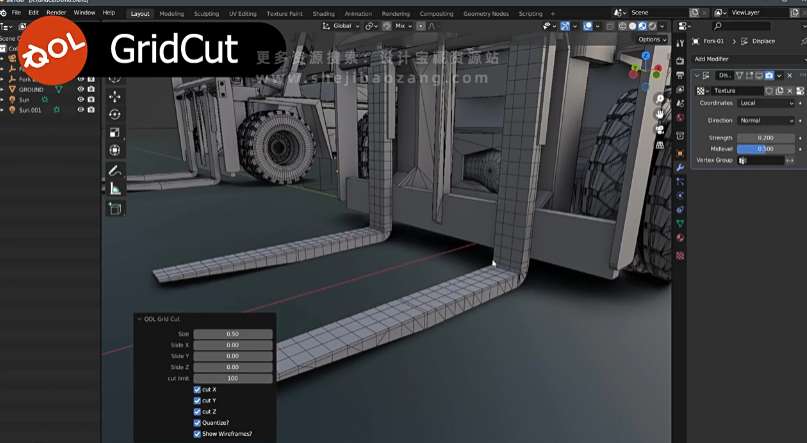
Task: Click the pan hand navigation gizmo
Action: click(660, 114)
